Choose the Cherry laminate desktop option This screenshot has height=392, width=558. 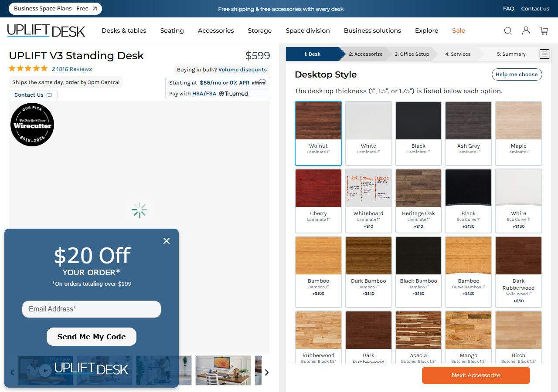pos(318,200)
